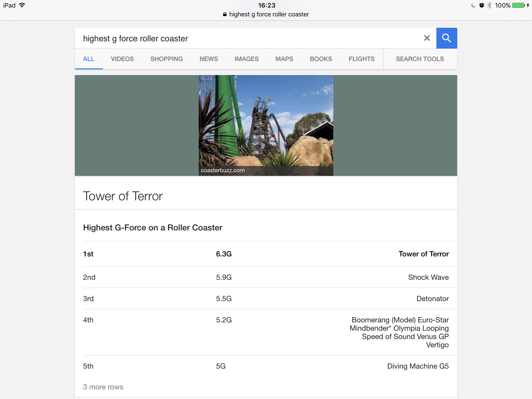
Task: Select the News tab
Action: click(209, 59)
